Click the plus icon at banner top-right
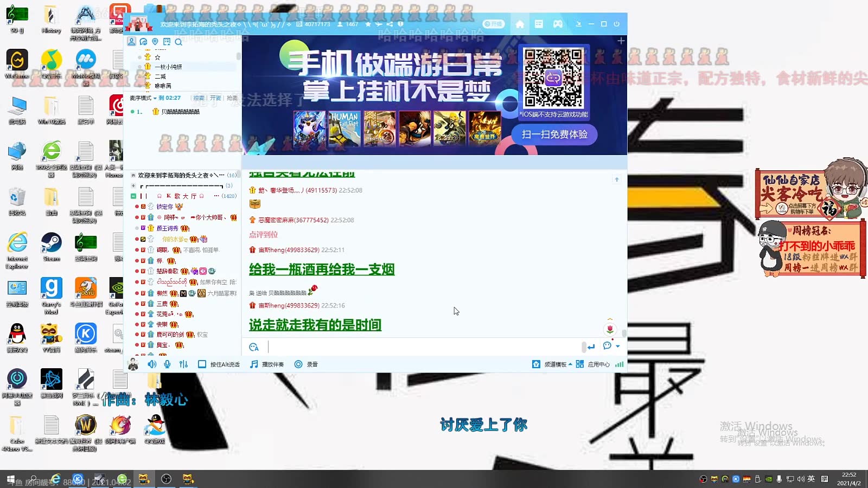The image size is (868, 488). 621,41
